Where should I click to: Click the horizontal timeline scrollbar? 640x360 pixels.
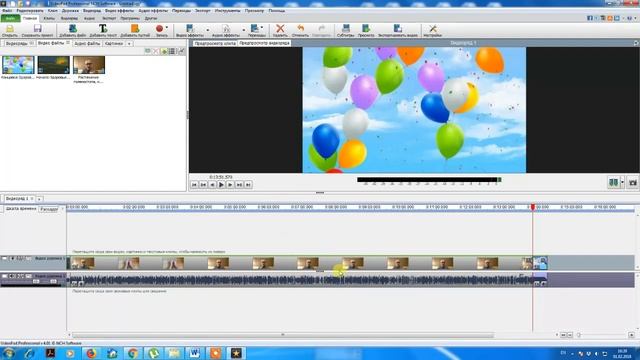(283, 335)
